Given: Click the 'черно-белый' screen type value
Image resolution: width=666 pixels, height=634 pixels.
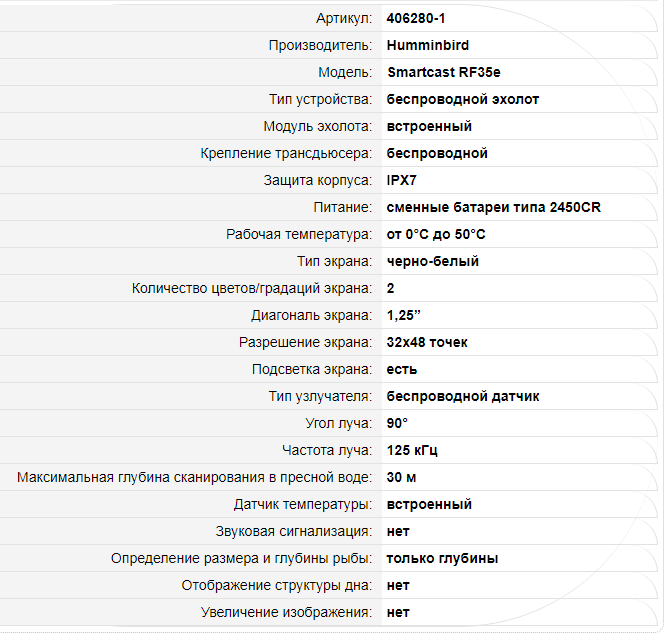Looking at the screenshot, I should pyautogui.click(x=432, y=262).
